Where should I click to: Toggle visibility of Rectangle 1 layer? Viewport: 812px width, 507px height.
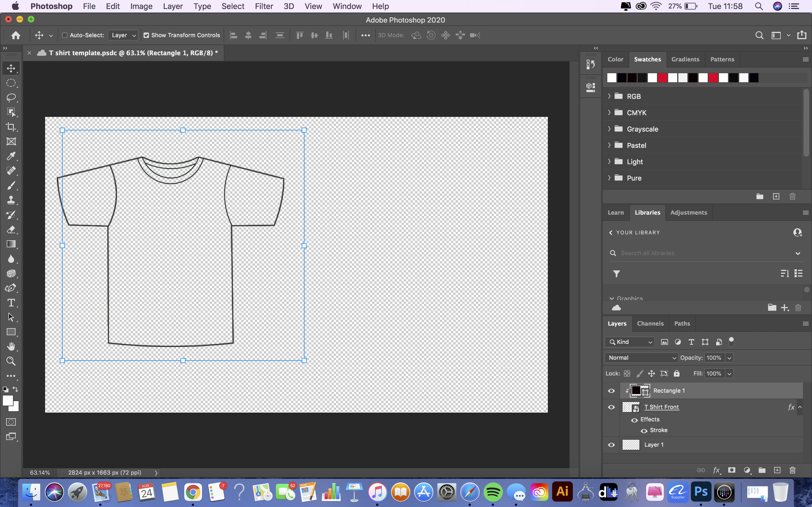pyautogui.click(x=612, y=391)
